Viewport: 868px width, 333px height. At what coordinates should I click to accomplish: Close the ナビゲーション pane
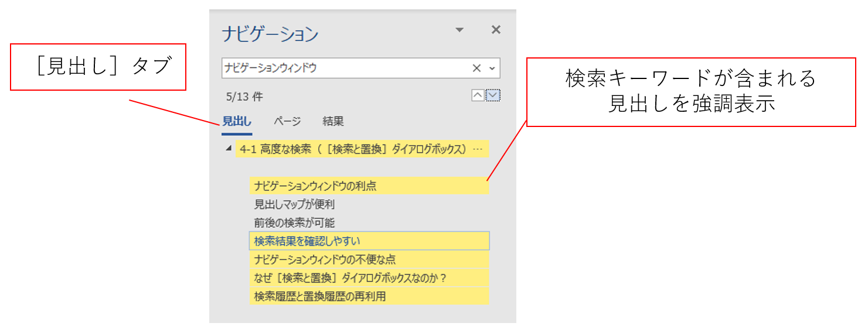click(x=496, y=30)
